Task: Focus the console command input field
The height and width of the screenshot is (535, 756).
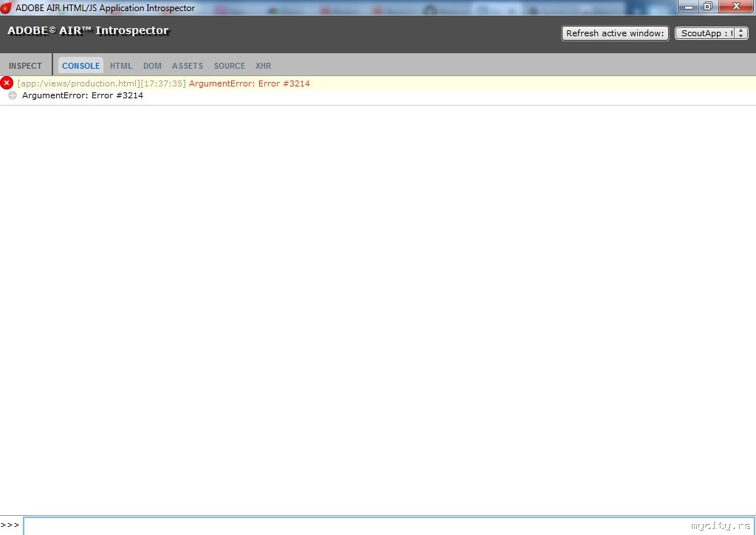Action: 389,526
